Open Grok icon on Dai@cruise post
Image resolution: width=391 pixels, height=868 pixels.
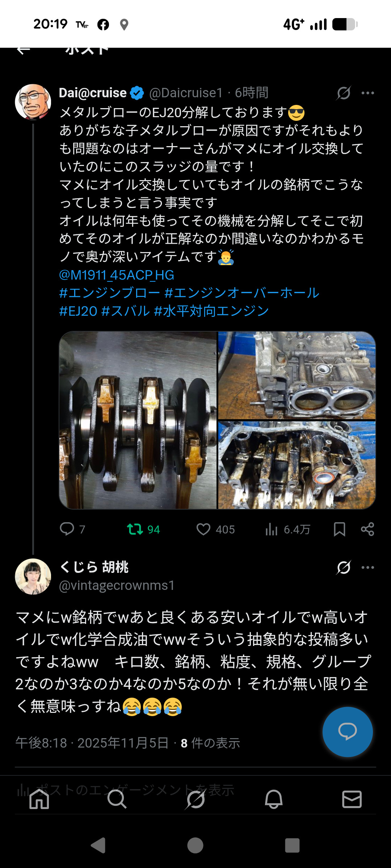point(344,93)
